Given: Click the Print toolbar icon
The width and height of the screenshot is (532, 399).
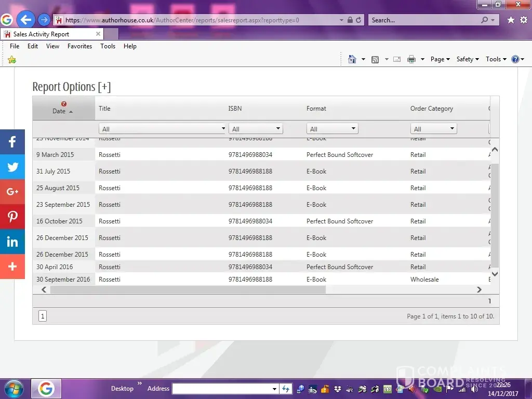Looking at the screenshot, I should pyautogui.click(x=411, y=59).
